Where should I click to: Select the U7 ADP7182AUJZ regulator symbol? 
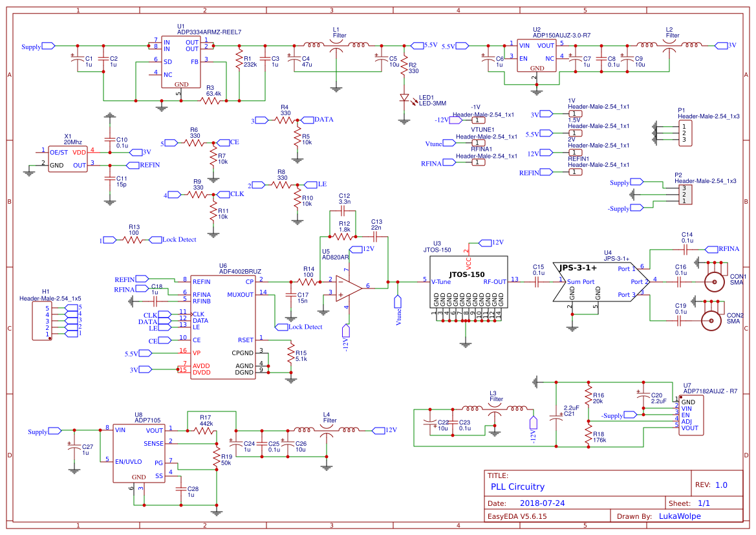pos(691,415)
